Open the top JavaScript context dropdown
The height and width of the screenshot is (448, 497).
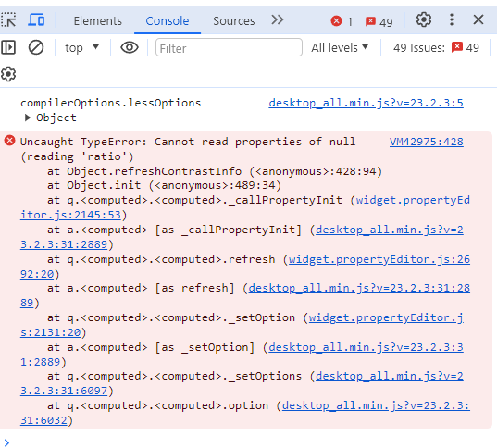tap(82, 47)
